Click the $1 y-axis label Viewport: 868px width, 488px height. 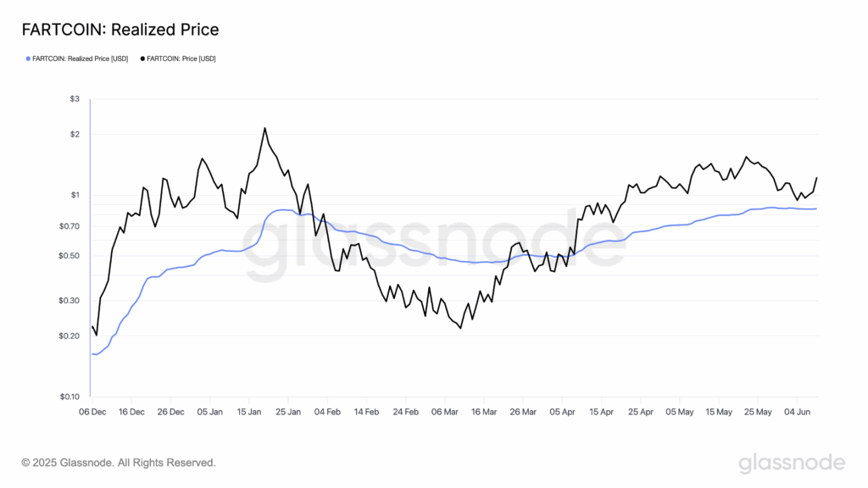75,196
